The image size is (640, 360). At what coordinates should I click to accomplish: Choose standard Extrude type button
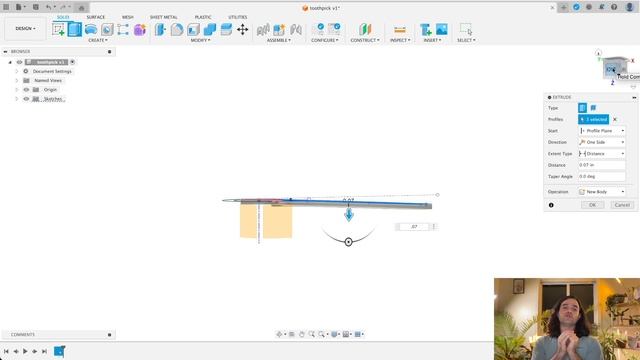click(x=582, y=108)
